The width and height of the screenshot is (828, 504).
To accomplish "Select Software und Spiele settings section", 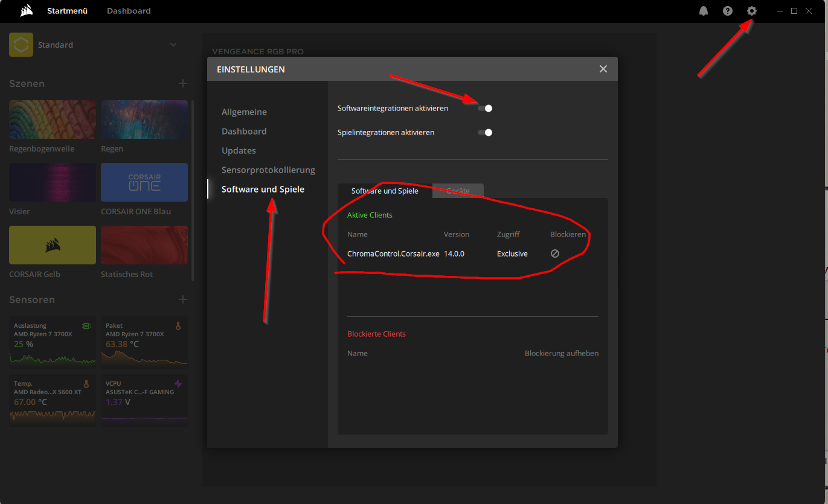I will [263, 189].
